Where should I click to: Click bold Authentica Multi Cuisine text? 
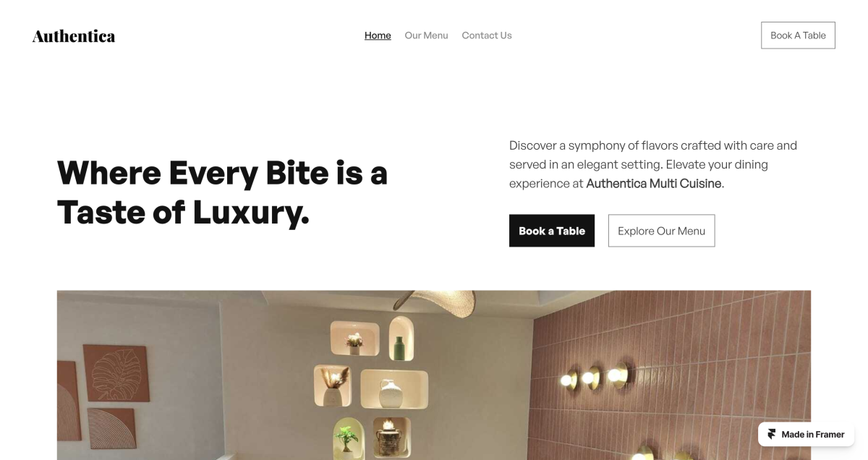click(x=654, y=184)
